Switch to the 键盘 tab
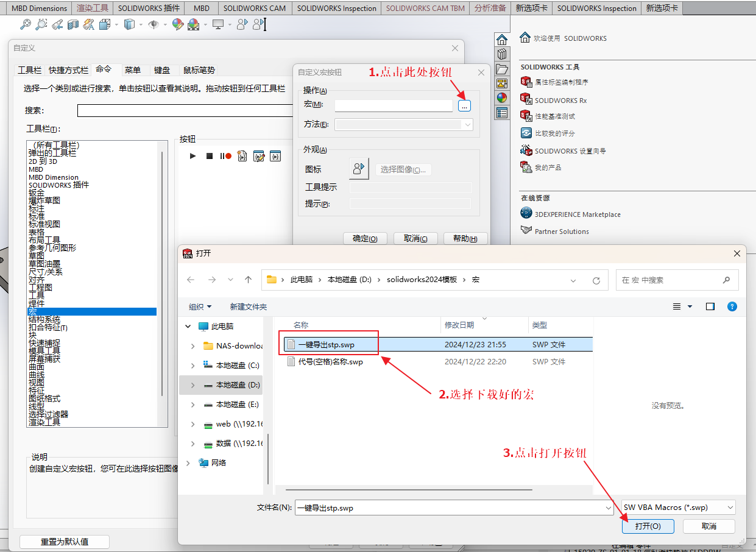Viewport: 756px width, 552px height. click(162, 70)
